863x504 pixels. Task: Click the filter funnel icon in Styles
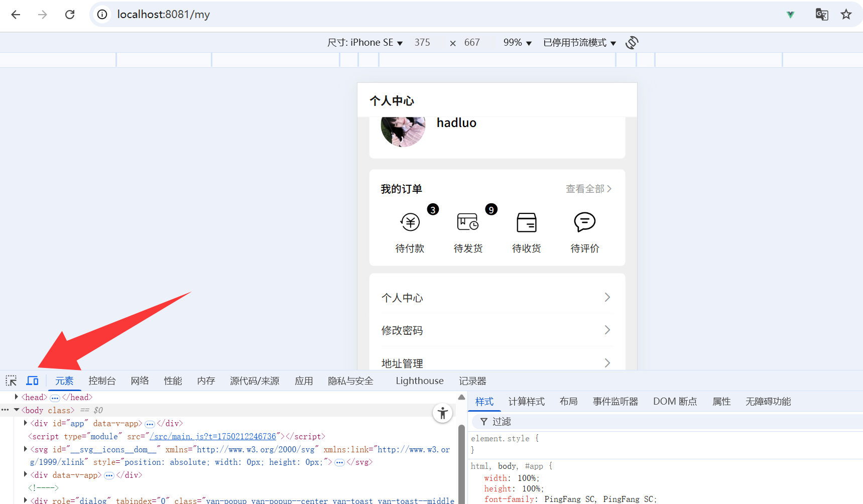484,422
